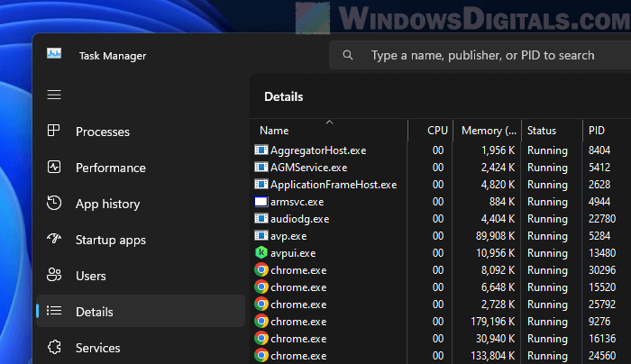Select the audiodg.exe row name
Viewport: 631px width, 364px height.
(x=300, y=219)
